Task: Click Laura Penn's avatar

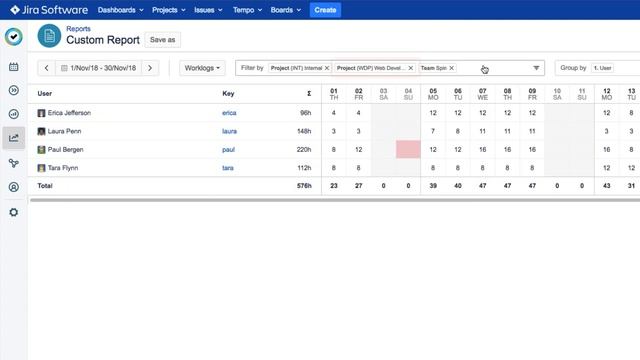Action: (x=41, y=131)
